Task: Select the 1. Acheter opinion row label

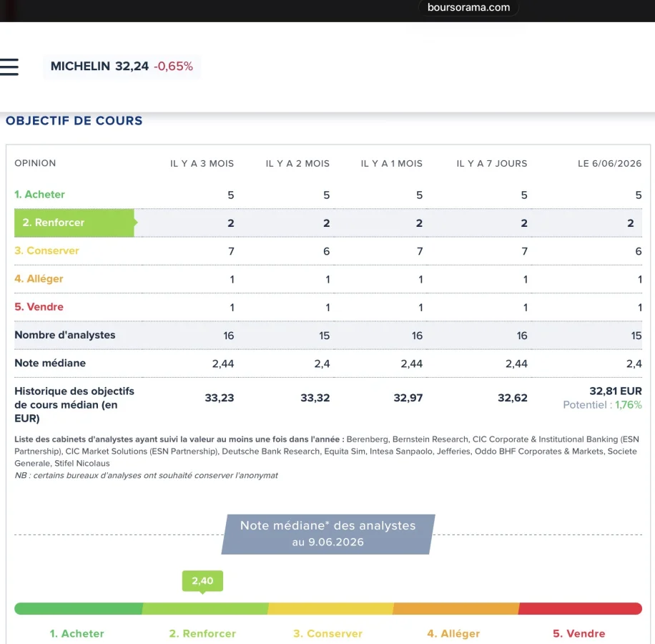Action: tap(39, 195)
